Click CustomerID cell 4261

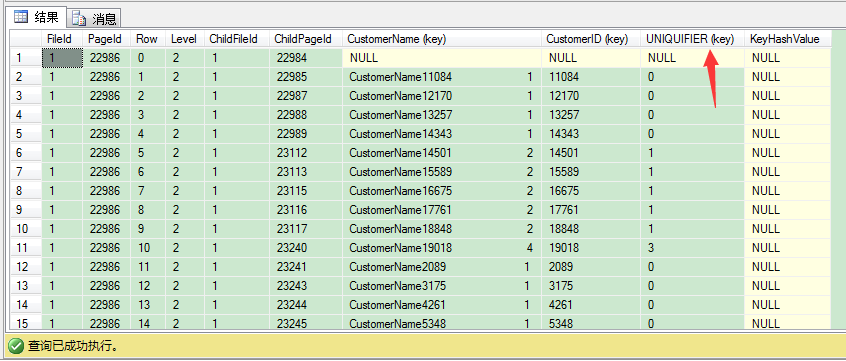coord(591,304)
